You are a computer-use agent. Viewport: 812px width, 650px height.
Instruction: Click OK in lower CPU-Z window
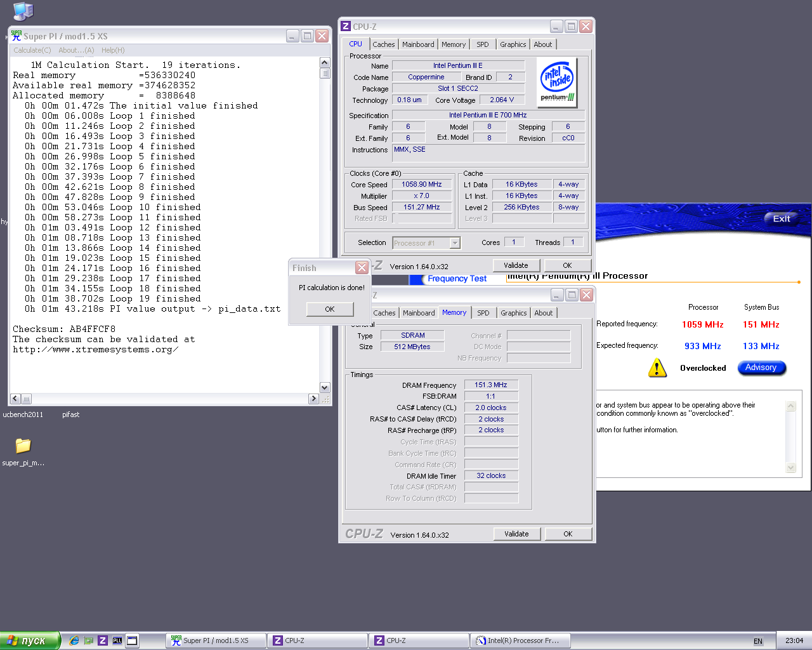point(568,534)
